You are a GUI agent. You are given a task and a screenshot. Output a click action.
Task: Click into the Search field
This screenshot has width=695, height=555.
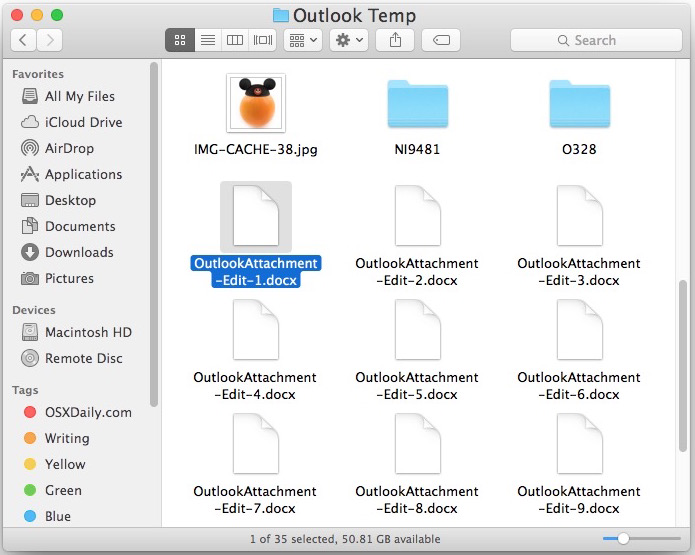point(596,40)
